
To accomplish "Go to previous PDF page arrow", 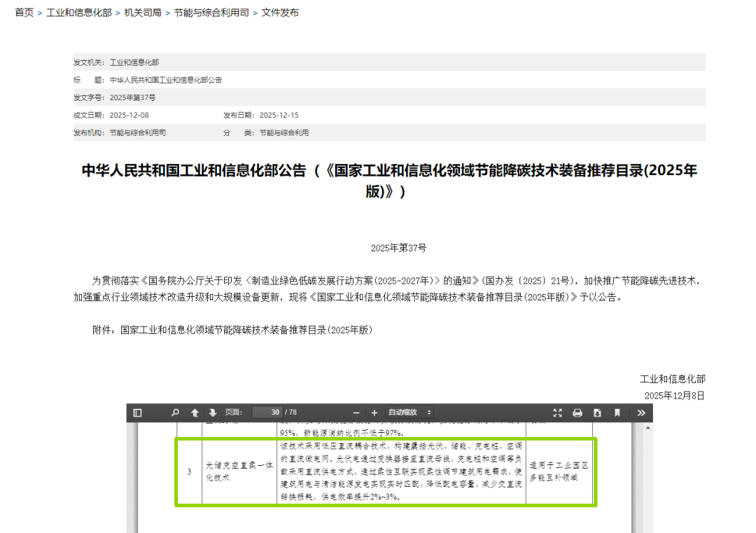I will pos(195,413).
